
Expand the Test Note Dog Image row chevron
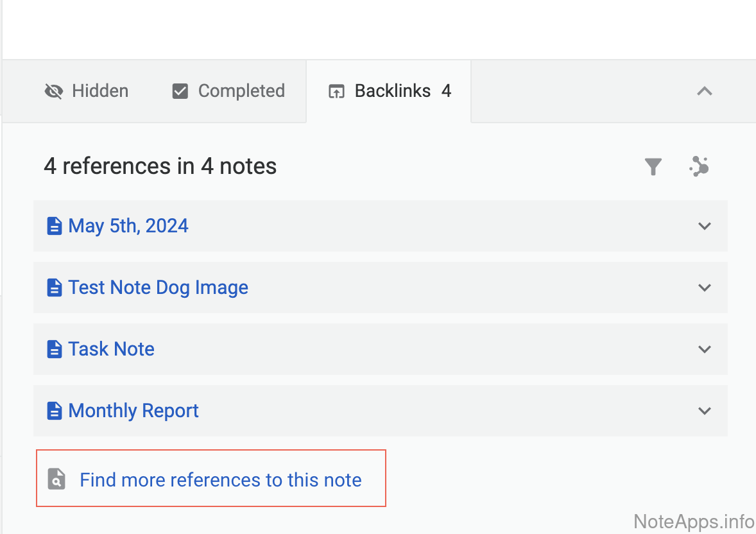click(705, 288)
